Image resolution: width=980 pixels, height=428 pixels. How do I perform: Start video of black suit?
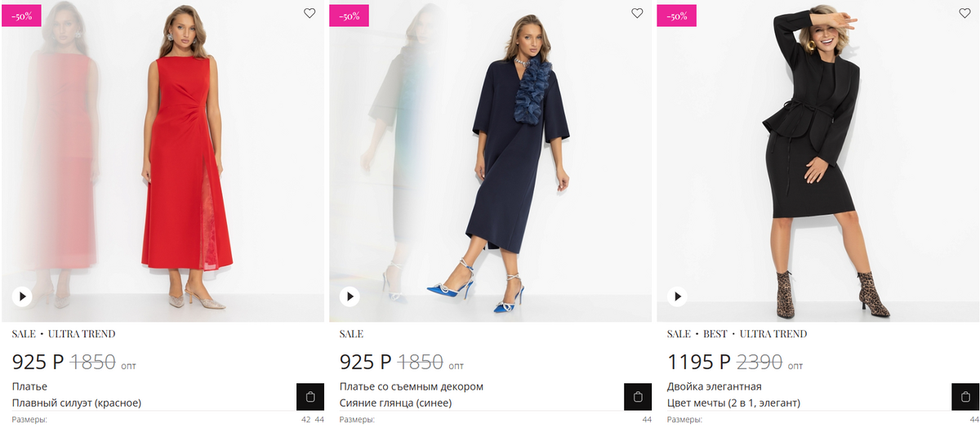[677, 296]
